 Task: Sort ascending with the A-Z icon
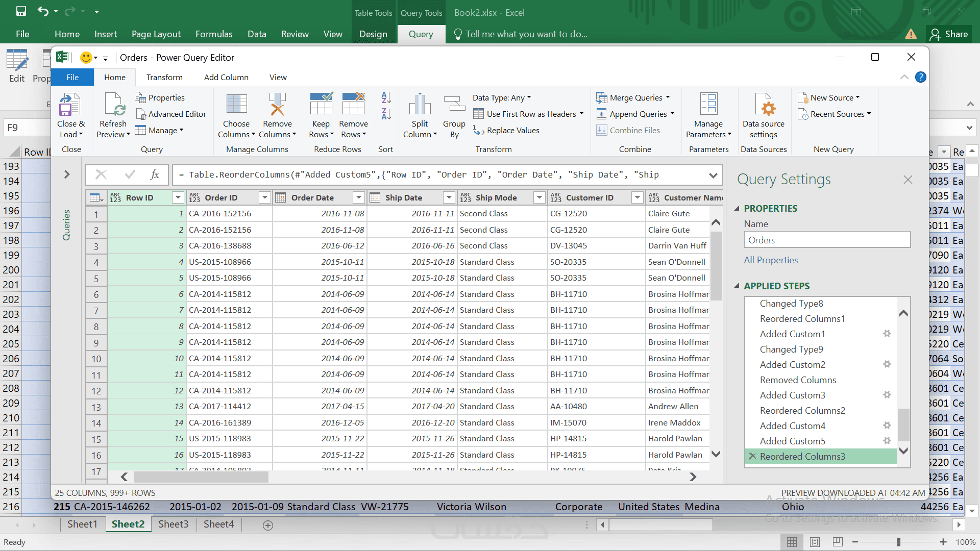[386, 97]
